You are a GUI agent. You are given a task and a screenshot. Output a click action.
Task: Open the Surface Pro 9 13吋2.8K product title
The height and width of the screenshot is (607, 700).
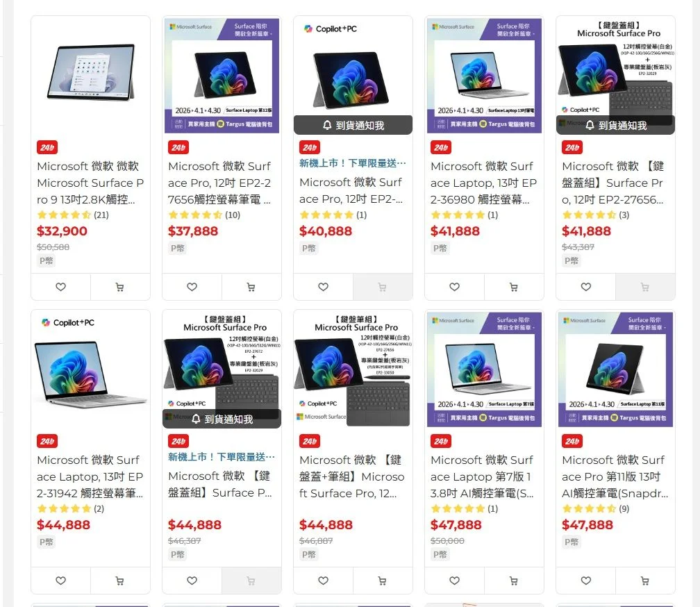pyautogui.click(x=90, y=183)
